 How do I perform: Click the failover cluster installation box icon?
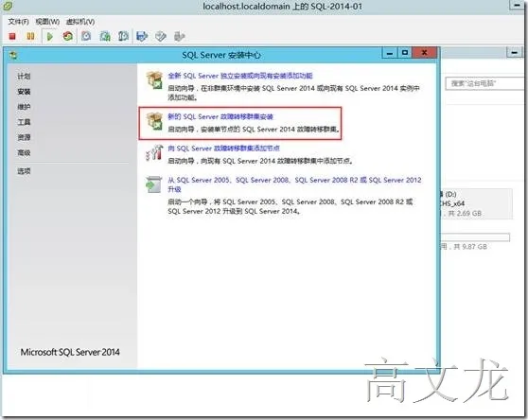(154, 121)
